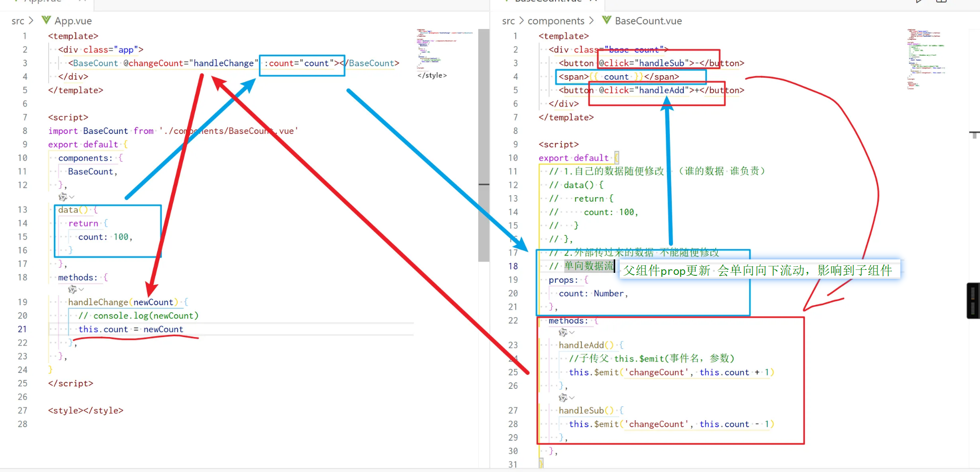Open the code lens chevron above handleSub()
Viewport: 980px width, 472px height.
[x=572, y=398]
